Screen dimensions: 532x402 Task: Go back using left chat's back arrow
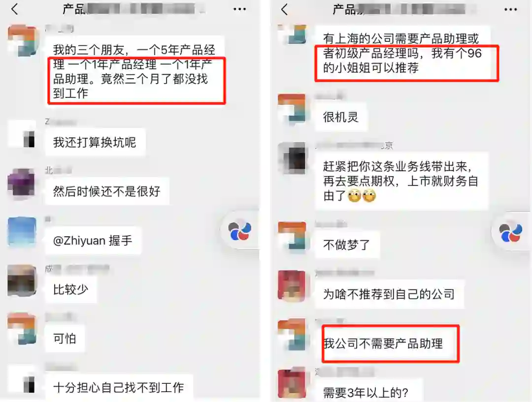[x=14, y=9]
